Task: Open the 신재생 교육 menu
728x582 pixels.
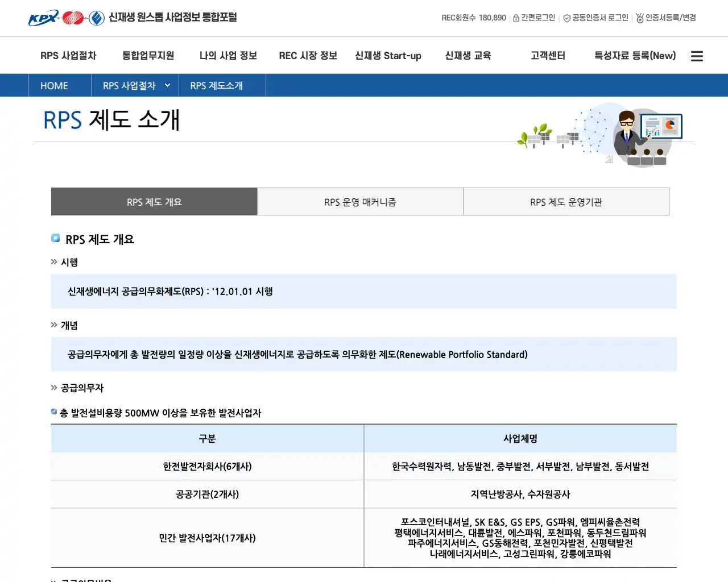Action: click(x=468, y=56)
